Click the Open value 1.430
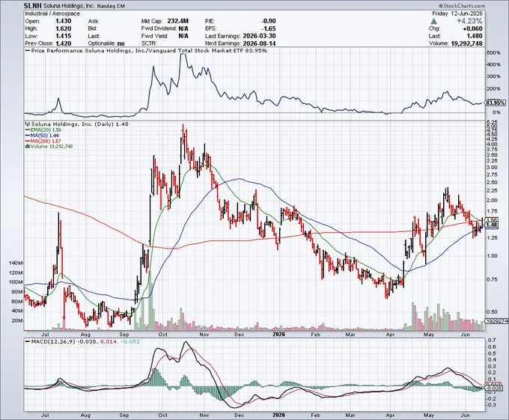Screen dimensions: 509x420 [x=64, y=21]
